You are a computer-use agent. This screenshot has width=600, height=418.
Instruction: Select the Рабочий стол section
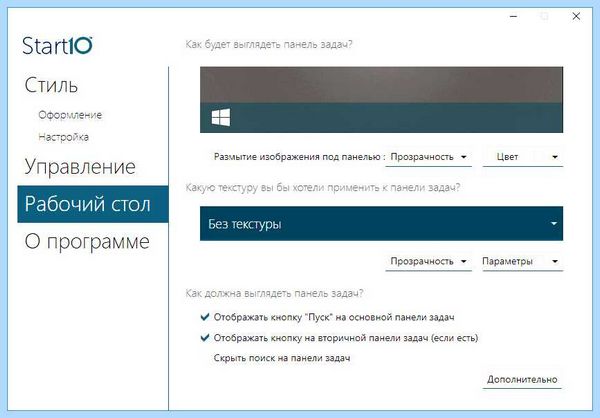[93, 204]
